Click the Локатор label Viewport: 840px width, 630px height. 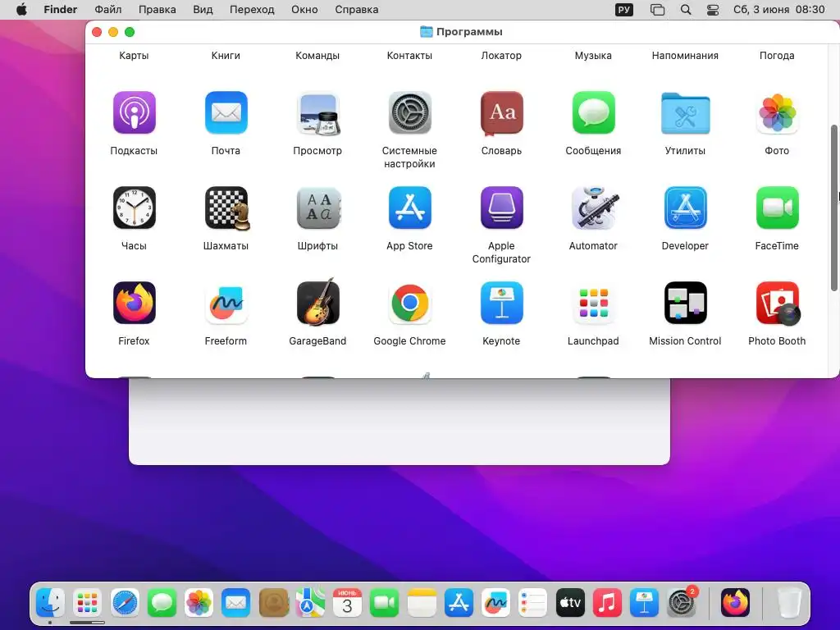[501, 56]
